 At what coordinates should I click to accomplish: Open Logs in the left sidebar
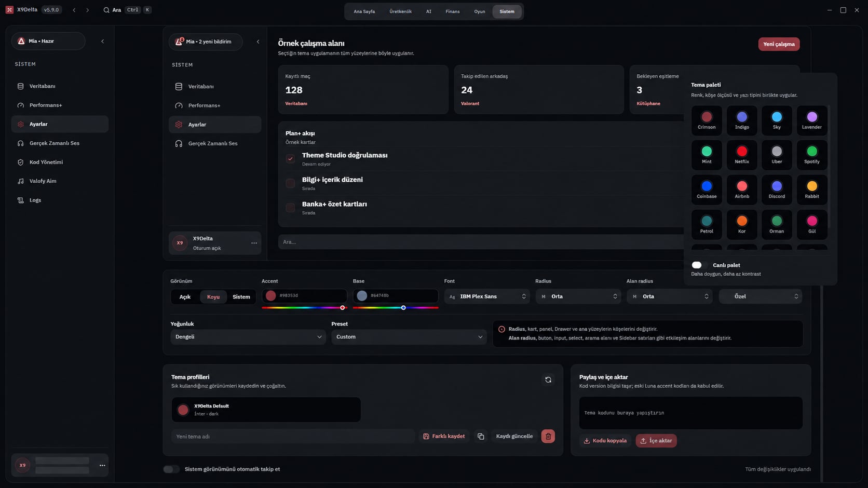(x=60, y=200)
